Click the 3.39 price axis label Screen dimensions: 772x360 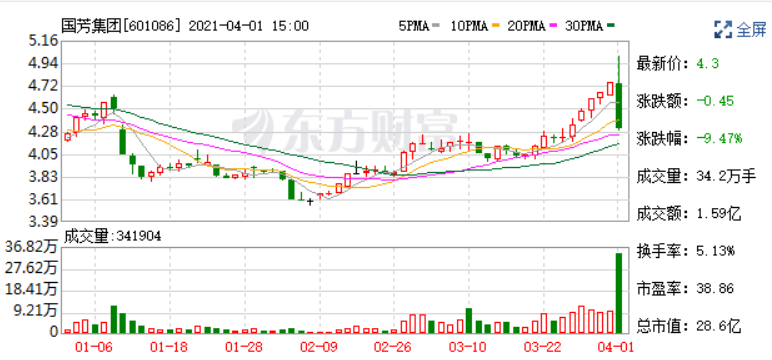(42, 220)
